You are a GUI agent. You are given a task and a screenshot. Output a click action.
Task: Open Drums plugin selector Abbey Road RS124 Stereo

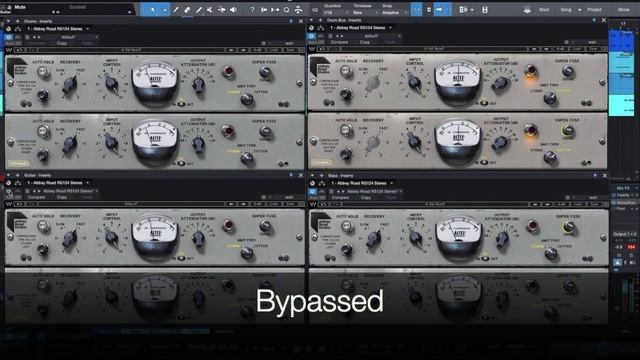58,29
